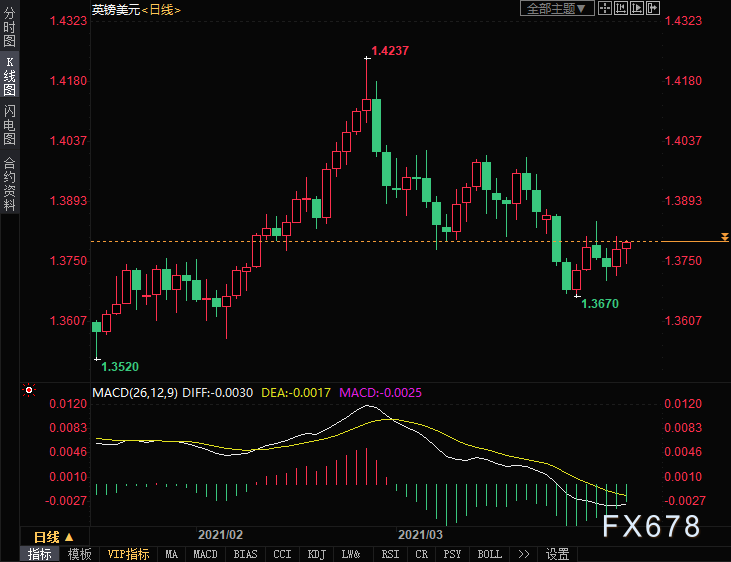Choose the RSI indicator
Image resolution: width=731 pixels, height=562 pixels.
(390, 554)
